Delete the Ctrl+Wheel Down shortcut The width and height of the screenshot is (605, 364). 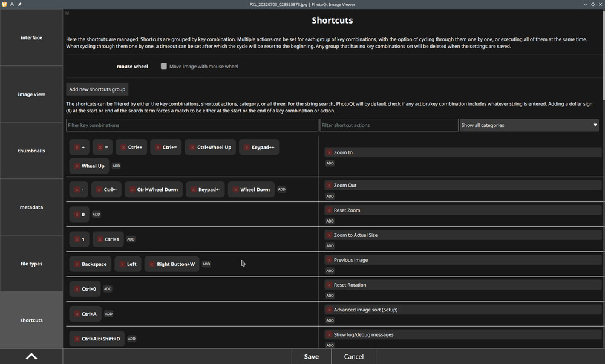[x=132, y=190]
